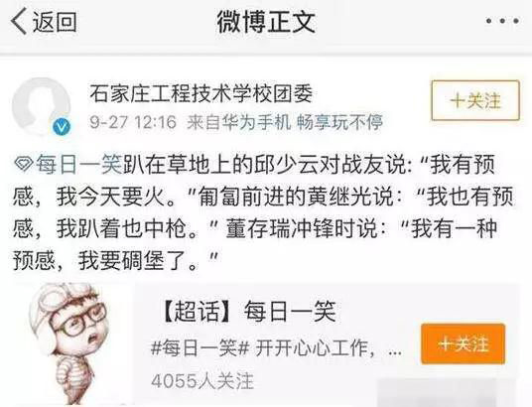Viewport: 532px width, 407px height.
Task: Tap the 微博正文 page title
Action: pos(266,22)
